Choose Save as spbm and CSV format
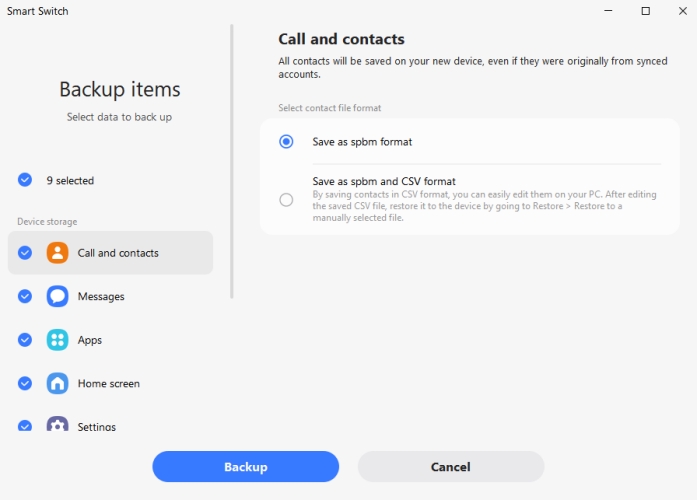The height and width of the screenshot is (500, 697). click(x=287, y=199)
